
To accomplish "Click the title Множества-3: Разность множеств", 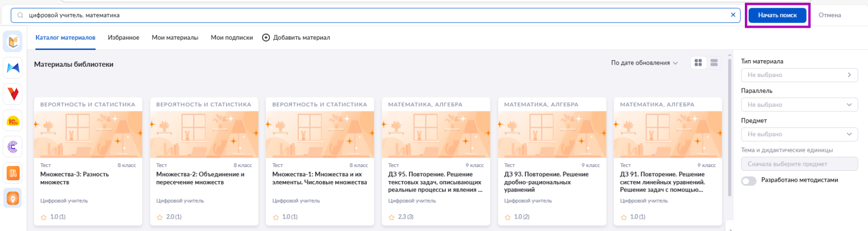I will 74,178.
